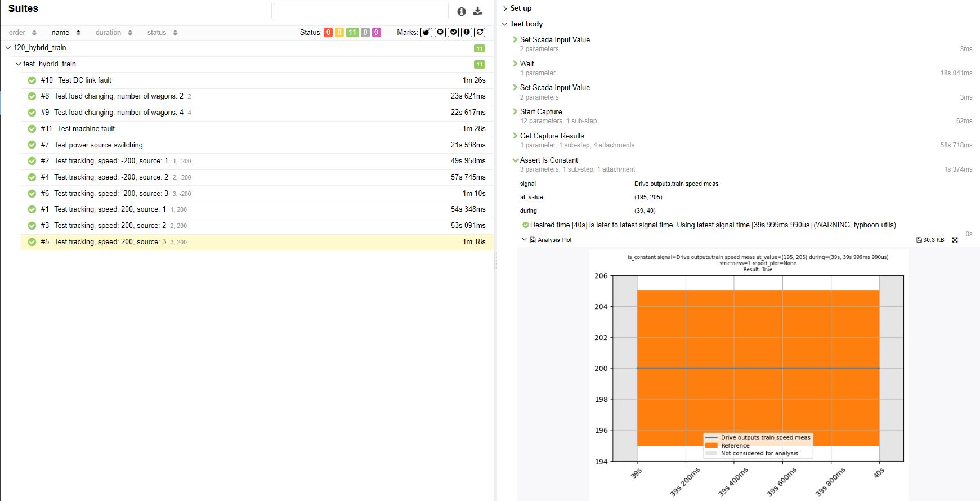Toggle the retries status change mark filter
The image size is (980, 501).
pyautogui.click(x=480, y=33)
